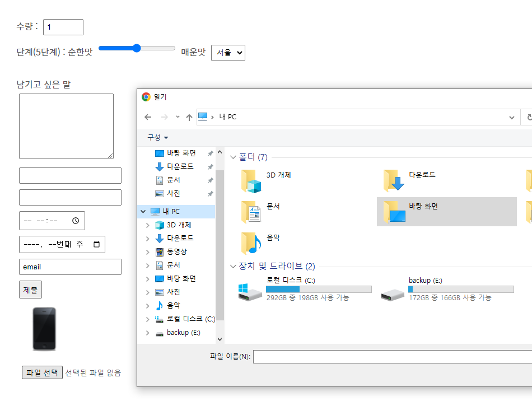Expand 3D 개체 tree node
Viewport: 532px width, 401px height.
click(x=148, y=225)
